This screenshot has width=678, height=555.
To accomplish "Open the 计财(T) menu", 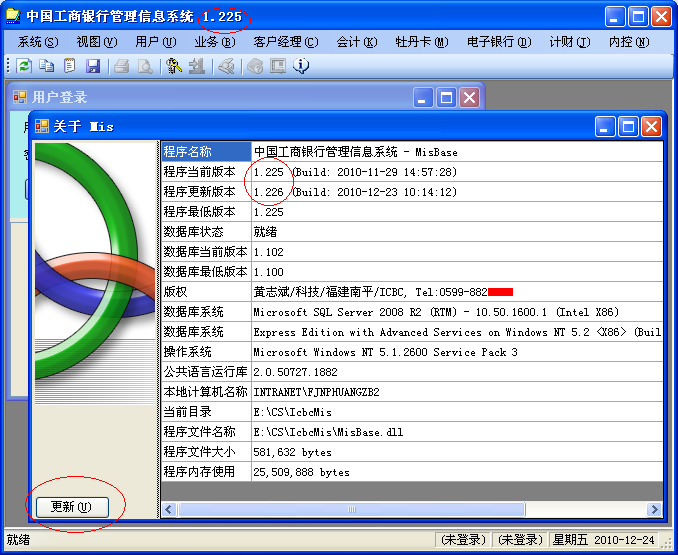I will pyautogui.click(x=569, y=42).
